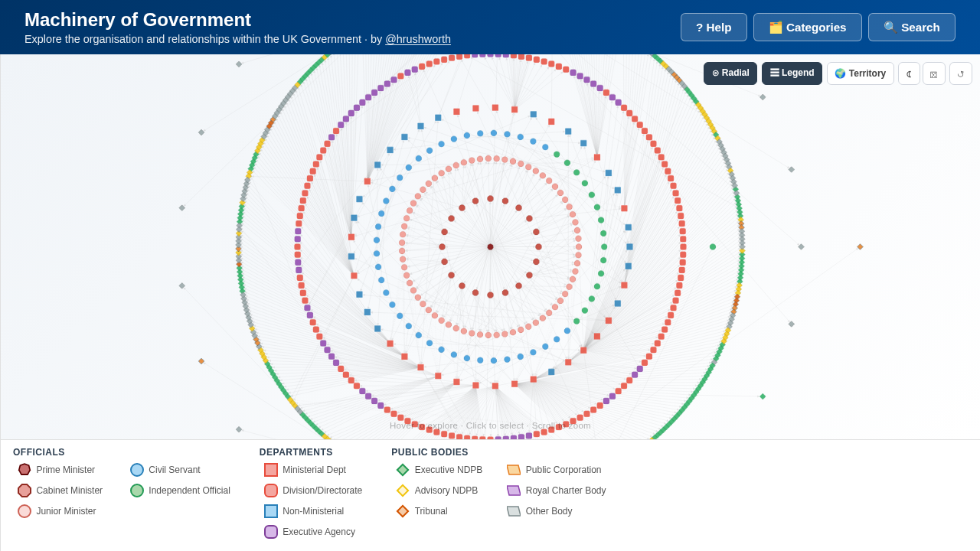Viewport: 980px width, 551px height.
Task: Click the dice randomize icon
Action: [934, 73]
